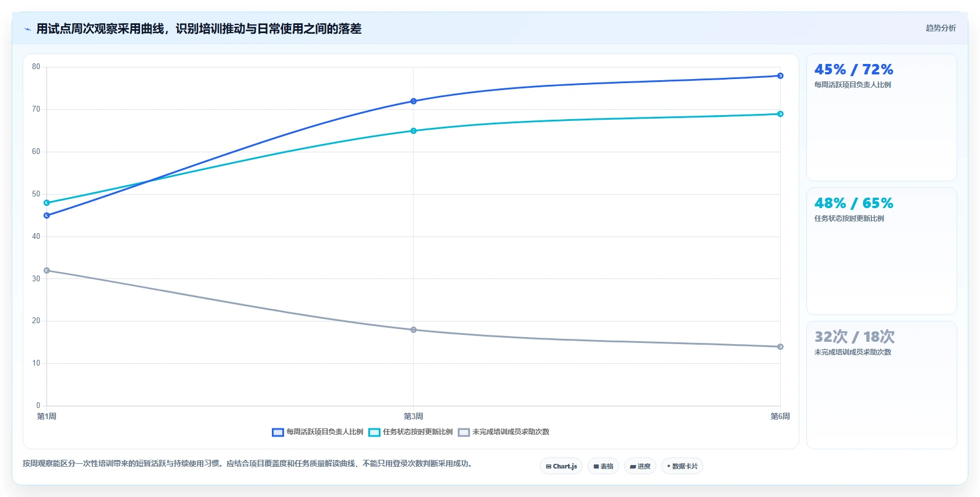Select the cyan line point at 第6周

click(780, 114)
